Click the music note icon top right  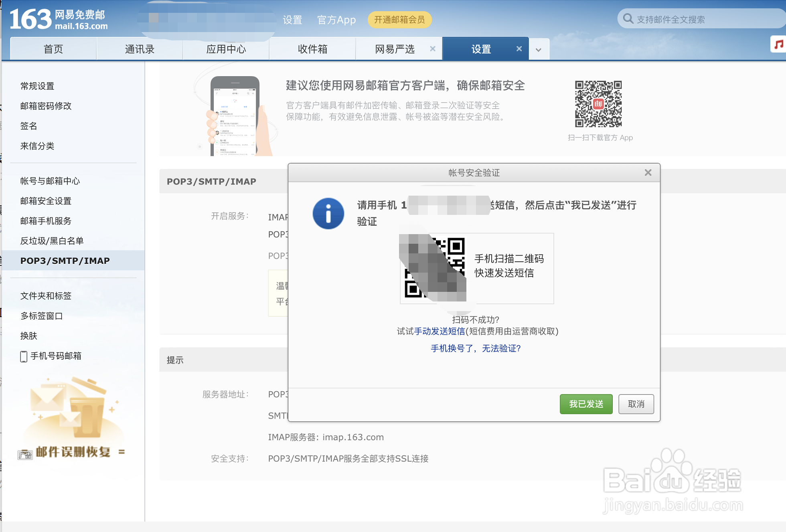pos(778,45)
